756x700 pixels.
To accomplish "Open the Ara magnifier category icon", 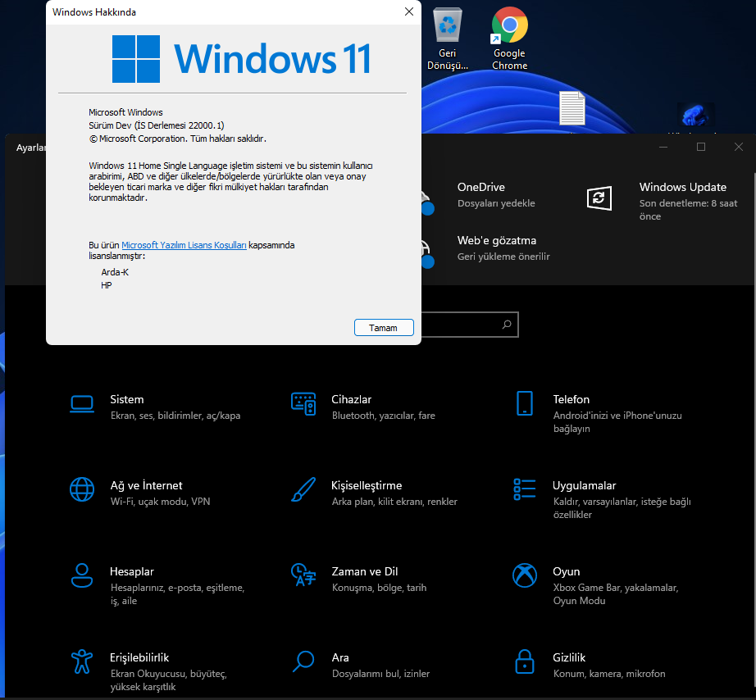I will point(303,661).
